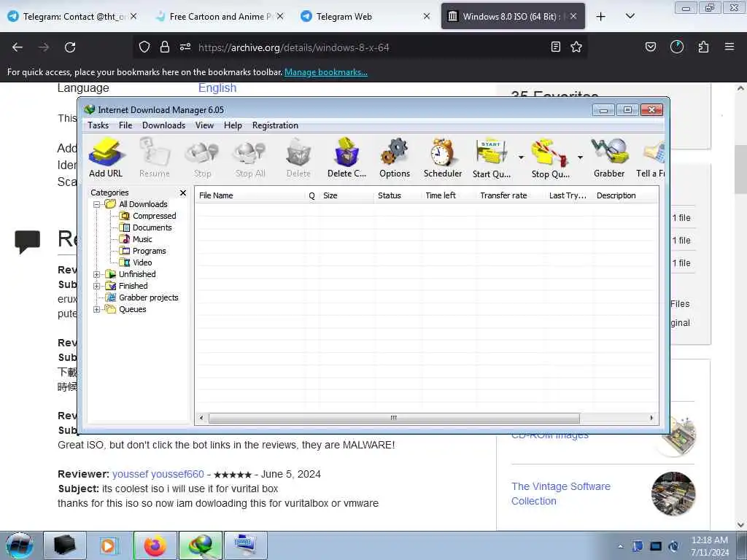Collapse the All Downloads tree node
Screen dimensions: 747x560
[x=97, y=204]
